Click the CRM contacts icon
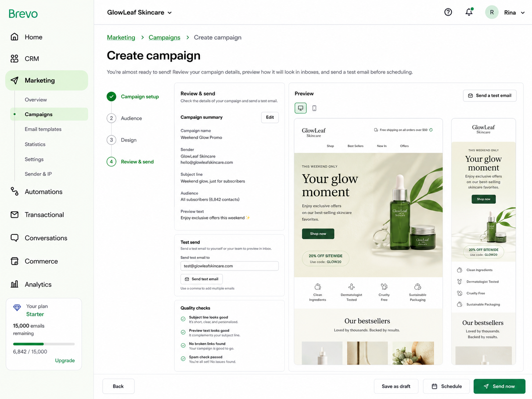The image size is (532, 399). (x=14, y=58)
